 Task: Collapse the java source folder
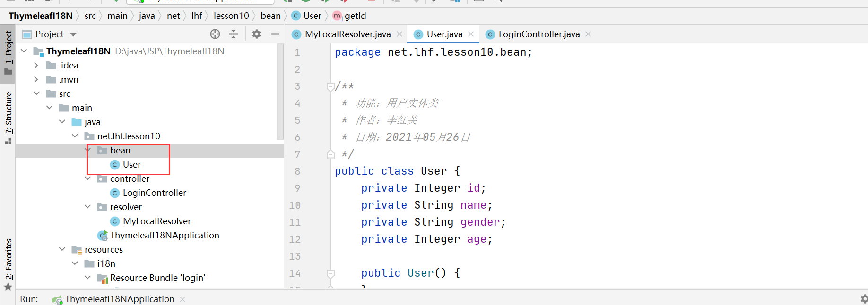click(x=62, y=121)
